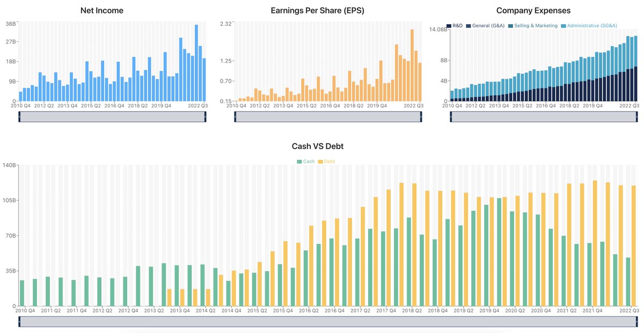Click the Company Expenses chart title
The width and height of the screenshot is (644, 333).
pyautogui.click(x=533, y=11)
